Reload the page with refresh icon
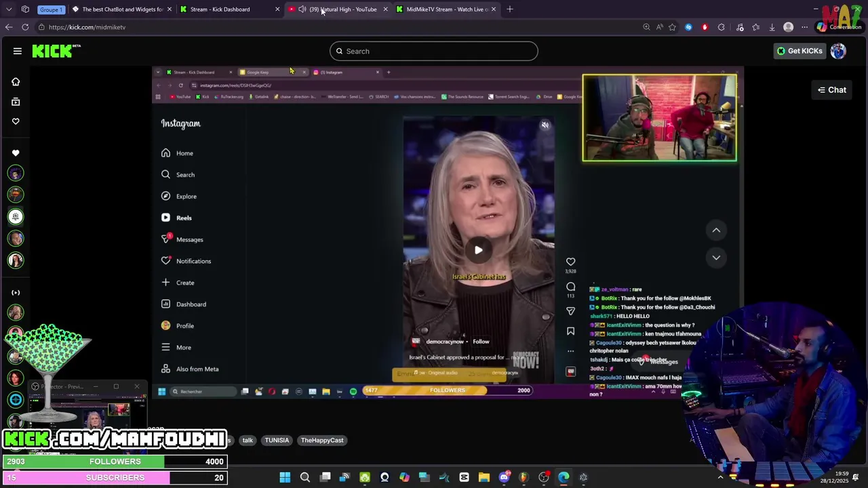 (x=25, y=27)
